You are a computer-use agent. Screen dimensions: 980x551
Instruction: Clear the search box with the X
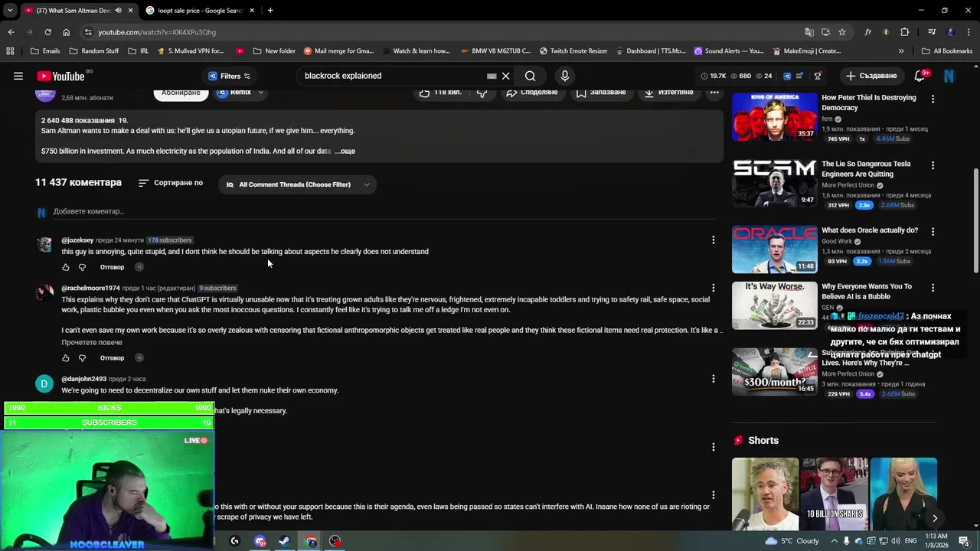(x=506, y=76)
